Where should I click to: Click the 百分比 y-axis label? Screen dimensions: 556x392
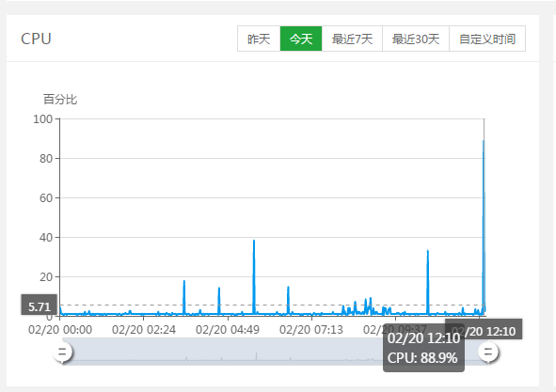point(60,100)
